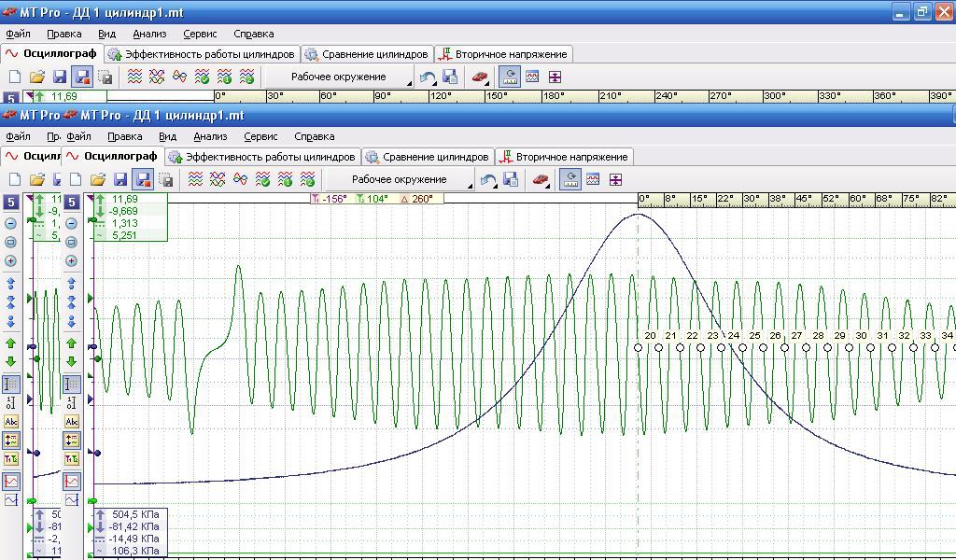
Task: Open the Анализ menu in lower window
Action: click(209, 136)
